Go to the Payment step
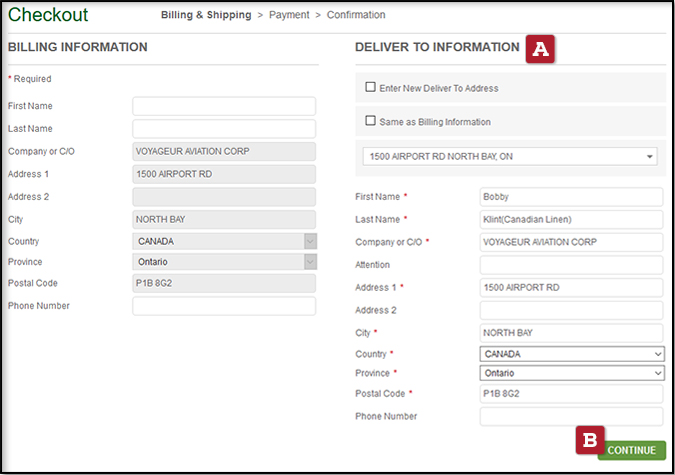Screen dimensions: 675x475 pyautogui.click(x=290, y=15)
